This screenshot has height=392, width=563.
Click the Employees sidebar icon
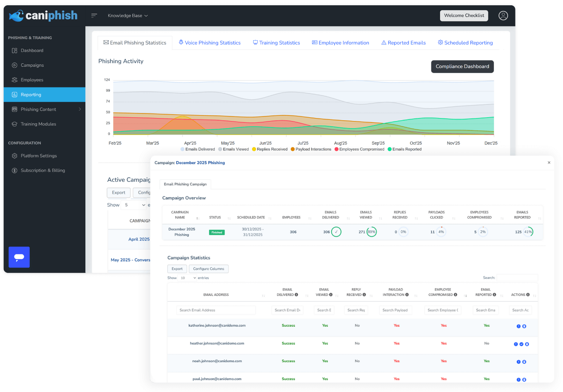[15, 80]
